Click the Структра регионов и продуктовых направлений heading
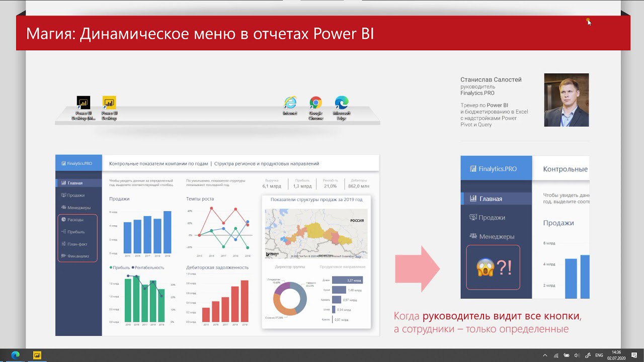 pyautogui.click(x=267, y=163)
